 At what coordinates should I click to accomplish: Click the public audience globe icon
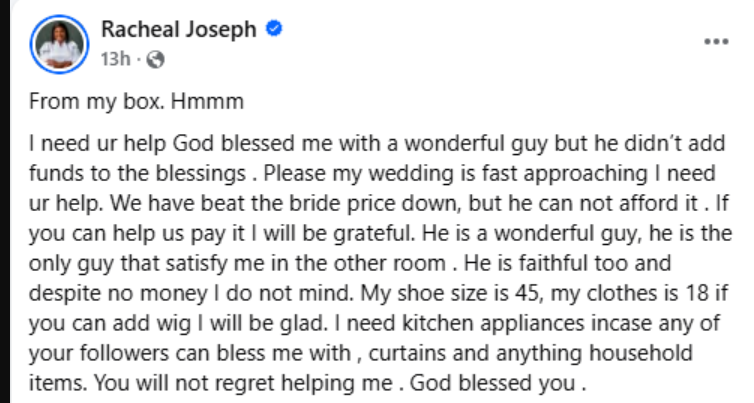(x=153, y=59)
